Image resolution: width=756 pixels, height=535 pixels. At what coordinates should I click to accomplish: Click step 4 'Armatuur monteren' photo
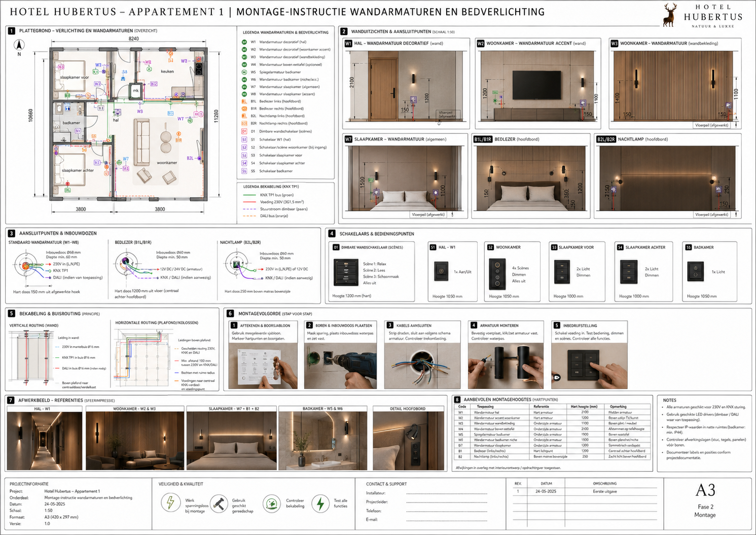click(x=506, y=366)
